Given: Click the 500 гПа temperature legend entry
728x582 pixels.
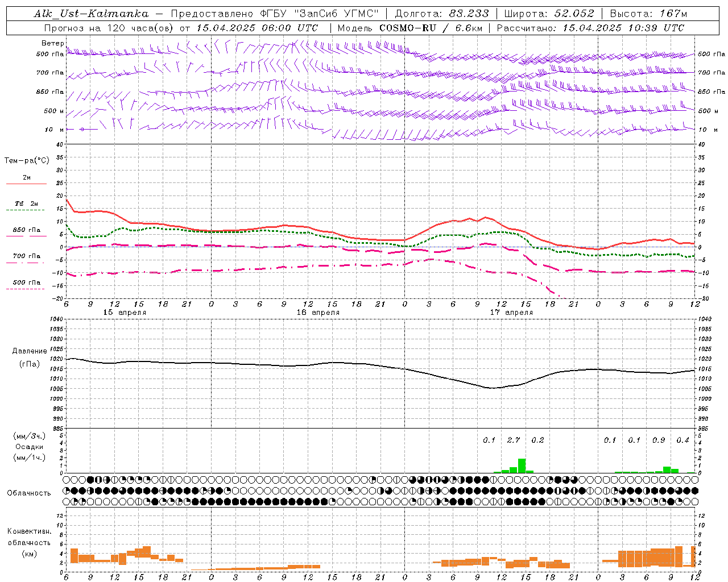Looking at the screenshot, I should tap(27, 282).
